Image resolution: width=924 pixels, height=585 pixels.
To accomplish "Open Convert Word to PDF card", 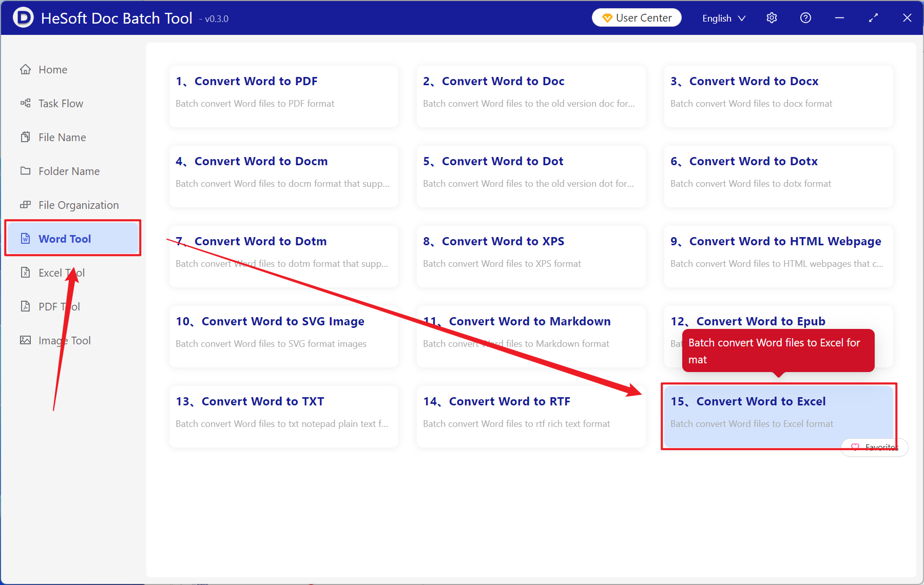I will 284,96.
